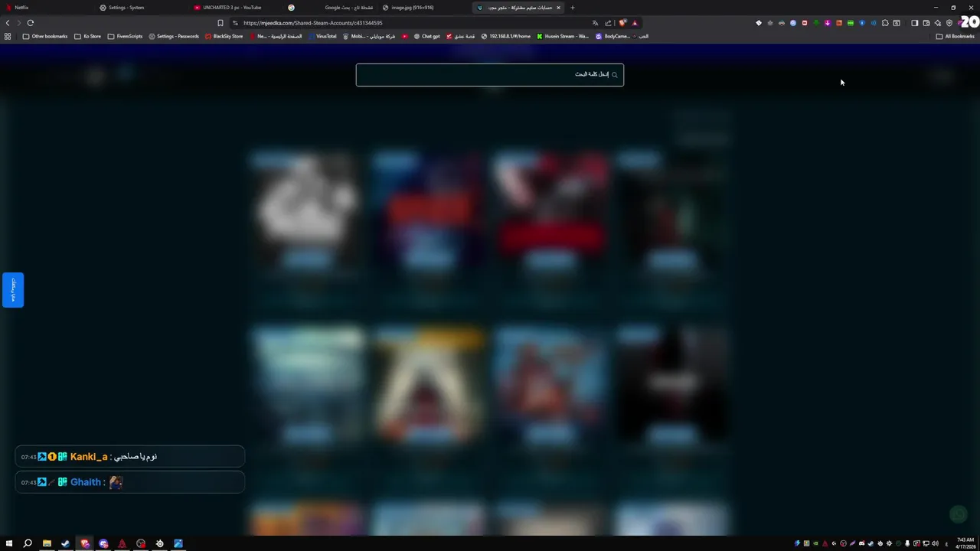Open the Ko Store bookmarks folder
This screenshot has width=980, height=551.
click(87, 36)
